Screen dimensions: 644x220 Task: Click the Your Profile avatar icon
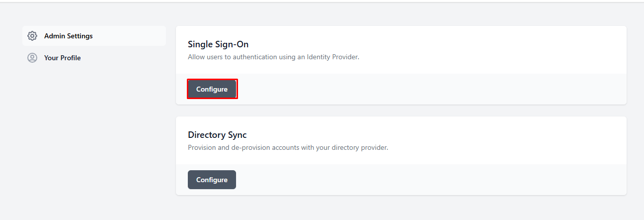32,58
